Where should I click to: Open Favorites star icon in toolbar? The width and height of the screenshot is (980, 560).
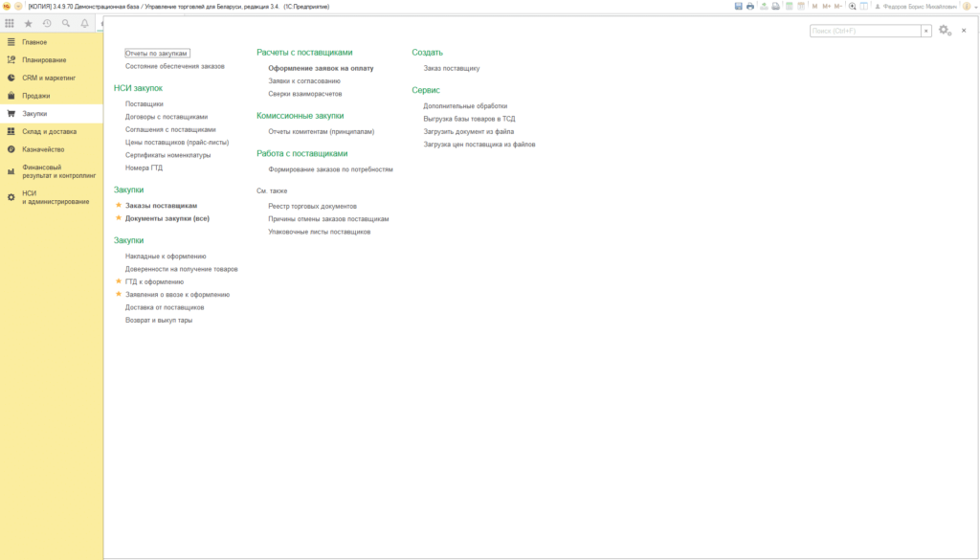click(28, 23)
